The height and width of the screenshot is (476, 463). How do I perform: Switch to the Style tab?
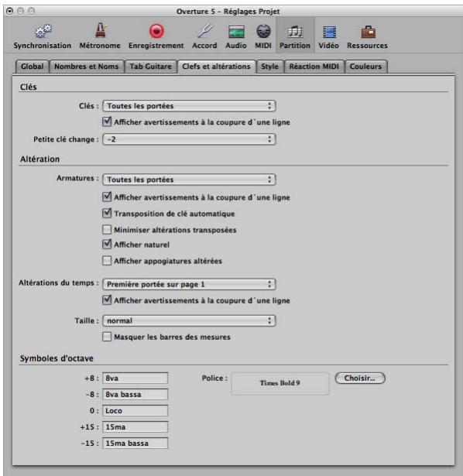pyautogui.click(x=270, y=67)
